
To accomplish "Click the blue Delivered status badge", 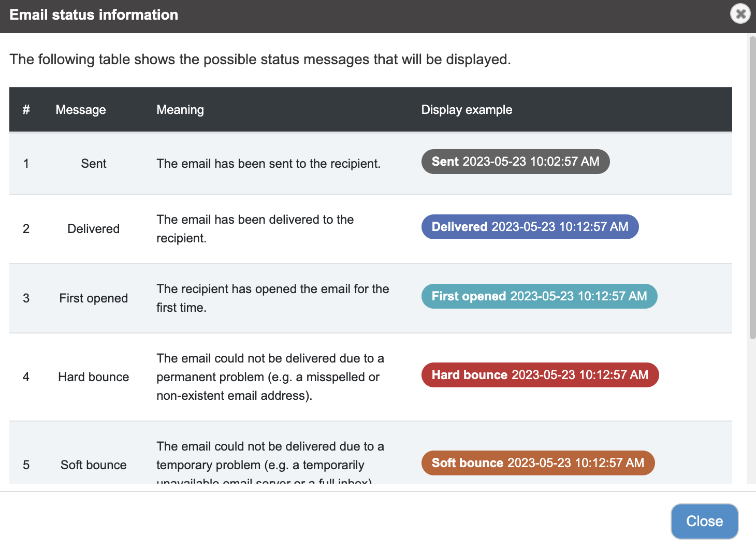I will [530, 227].
